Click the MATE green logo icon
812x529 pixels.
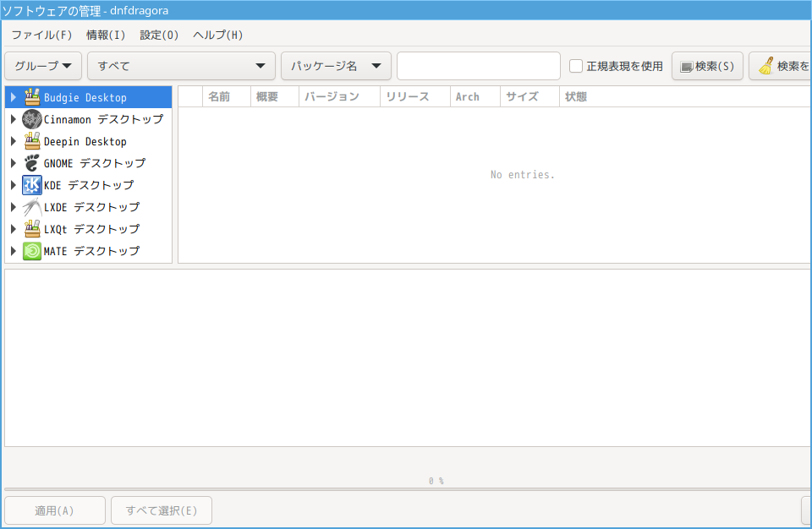tap(32, 251)
